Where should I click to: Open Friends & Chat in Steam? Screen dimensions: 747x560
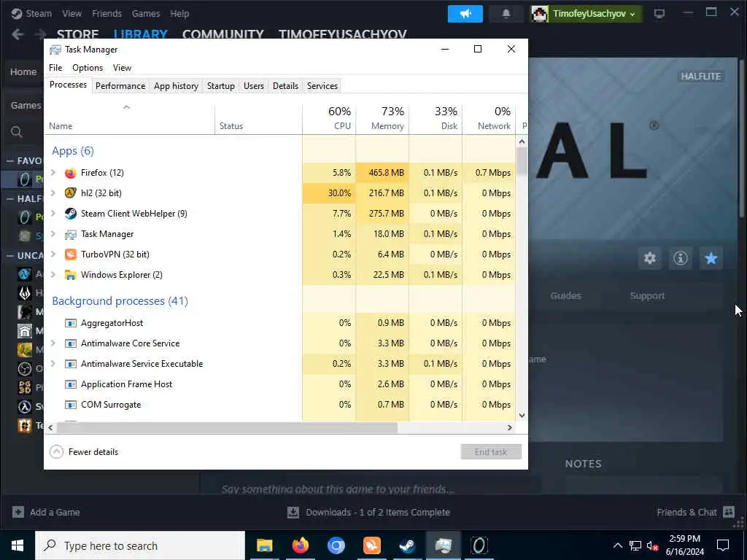[x=695, y=513]
